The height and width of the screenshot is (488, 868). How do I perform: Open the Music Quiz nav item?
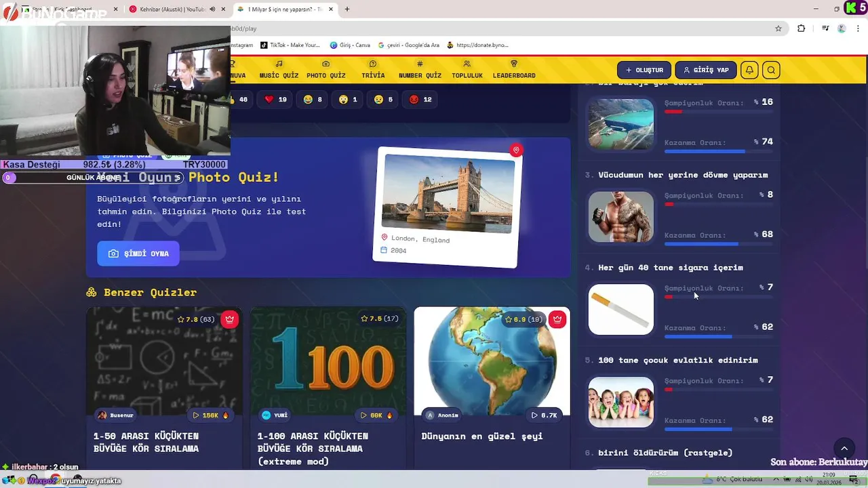click(x=279, y=70)
